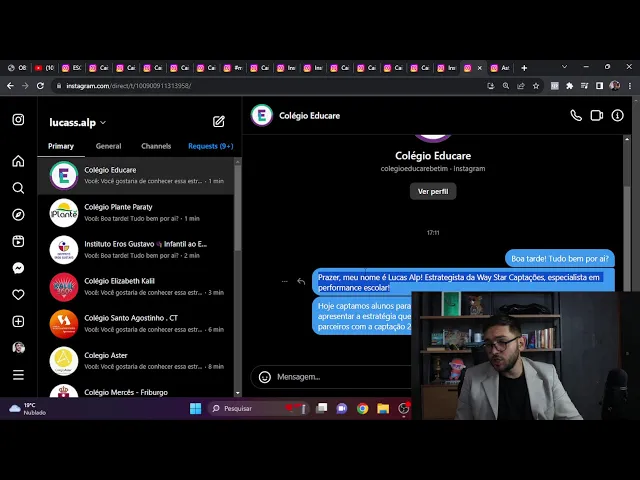Click Ver perfil button
The height and width of the screenshot is (480, 640).
(433, 191)
